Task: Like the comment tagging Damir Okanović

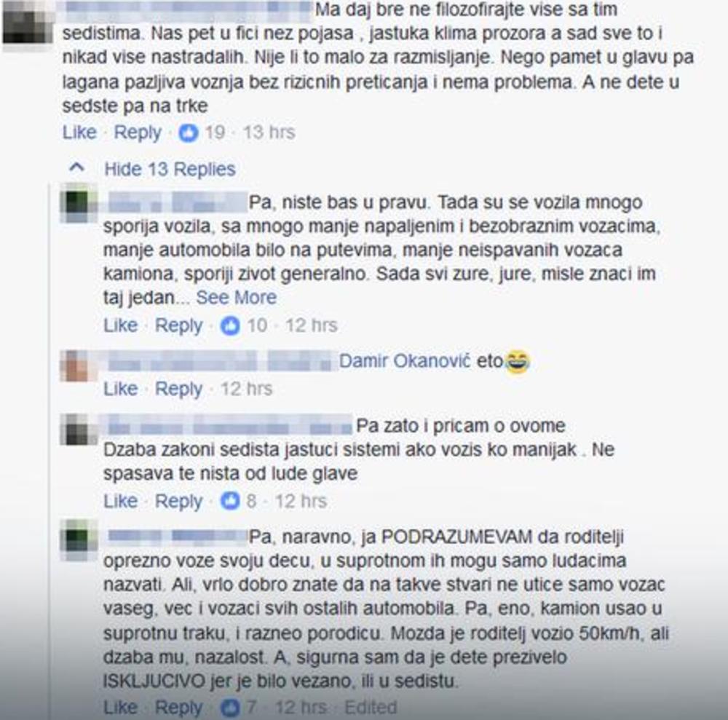Action: tap(120, 389)
